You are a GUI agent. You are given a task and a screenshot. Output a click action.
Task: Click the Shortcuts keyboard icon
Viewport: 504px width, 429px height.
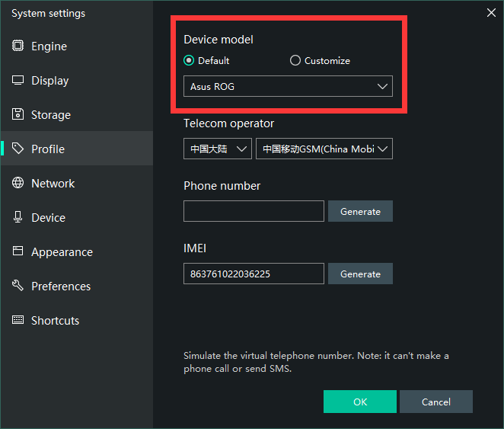tap(18, 320)
